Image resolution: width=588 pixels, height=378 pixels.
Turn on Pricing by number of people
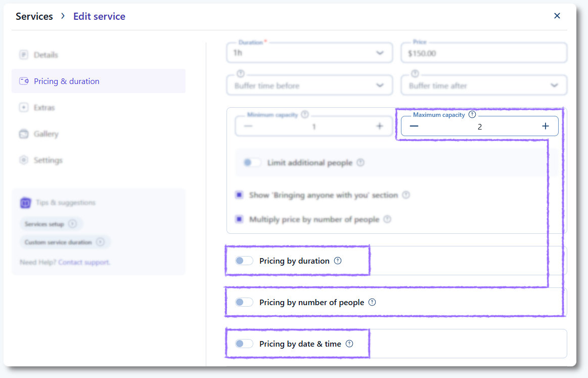click(x=244, y=303)
